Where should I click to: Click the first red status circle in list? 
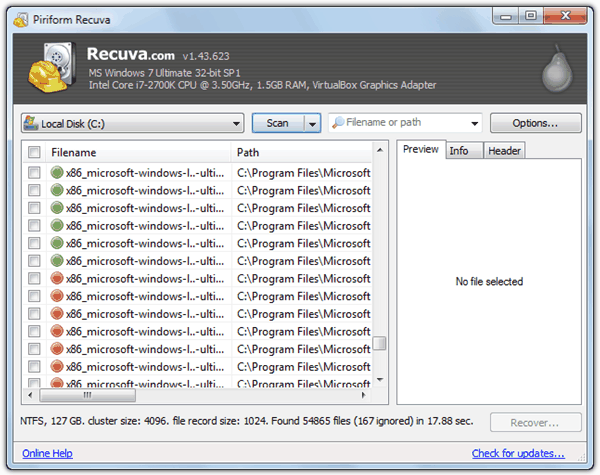coord(57,278)
